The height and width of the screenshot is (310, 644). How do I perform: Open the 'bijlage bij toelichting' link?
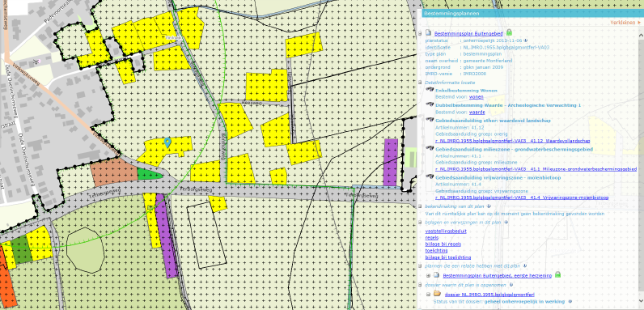(x=447, y=257)
